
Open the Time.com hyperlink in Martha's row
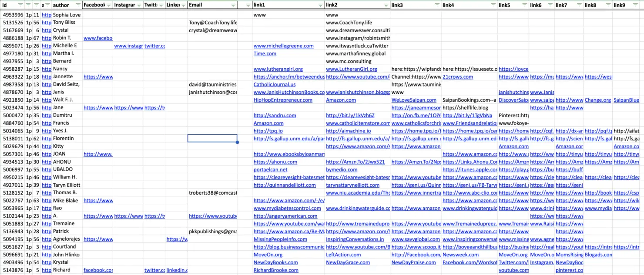pos(265,53)
